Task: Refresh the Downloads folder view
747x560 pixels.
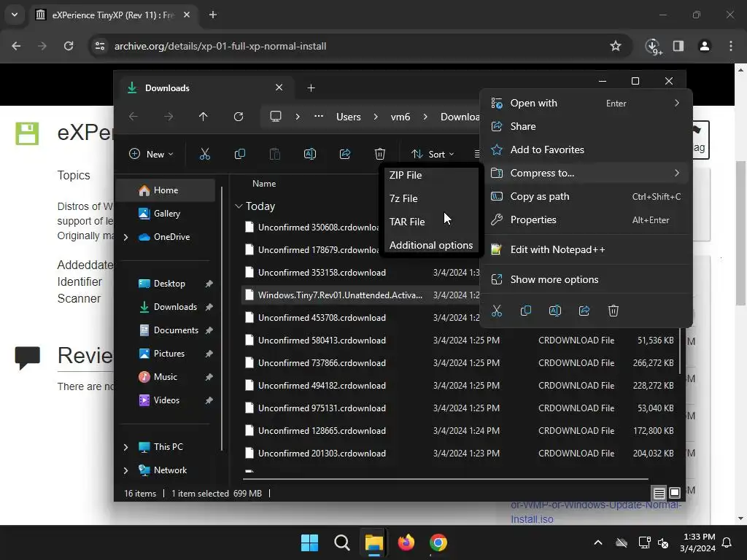Action: 239,117
